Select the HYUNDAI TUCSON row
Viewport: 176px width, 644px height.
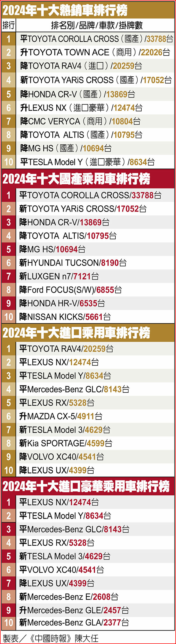coord(73,263)
